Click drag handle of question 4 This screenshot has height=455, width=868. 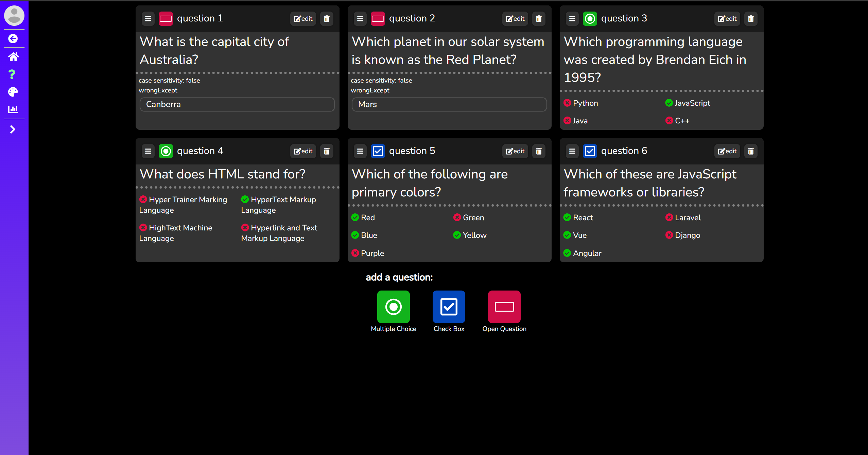click(148, 151)
